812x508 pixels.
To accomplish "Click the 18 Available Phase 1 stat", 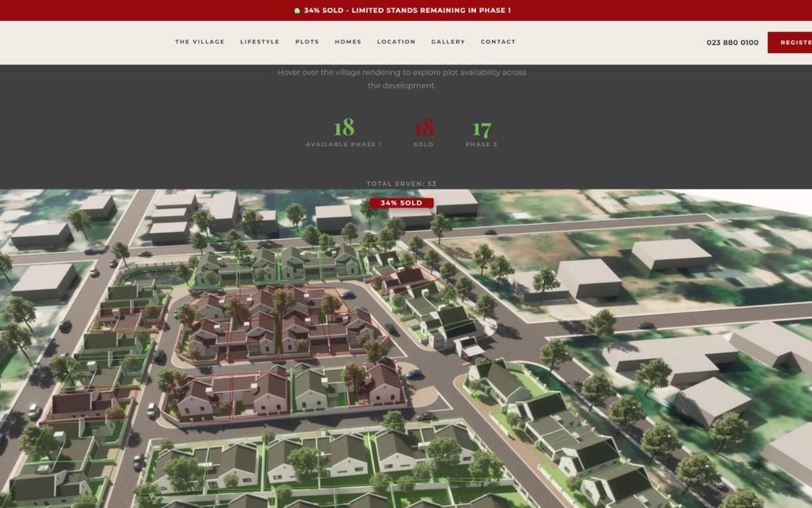I will pos(344,133).
